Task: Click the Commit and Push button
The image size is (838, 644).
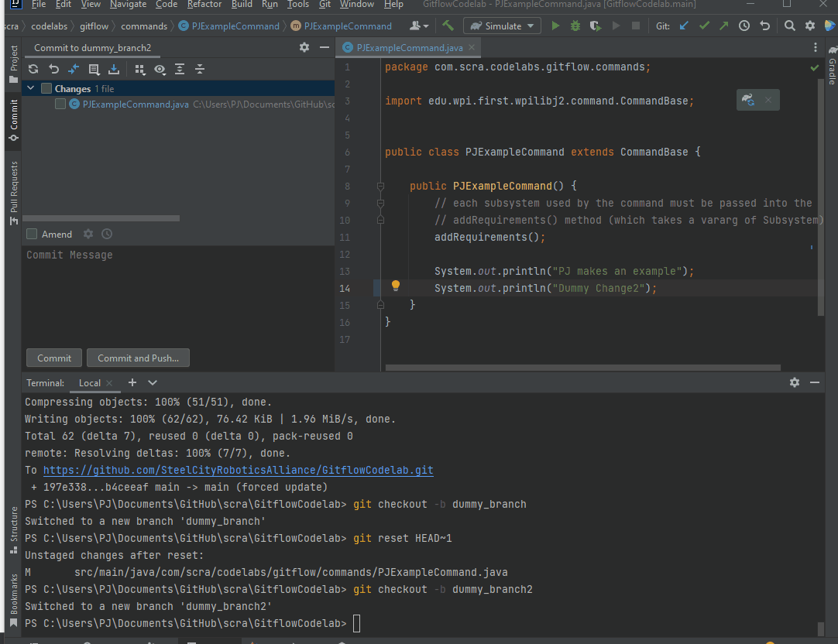Action: (x=138, y=358)
